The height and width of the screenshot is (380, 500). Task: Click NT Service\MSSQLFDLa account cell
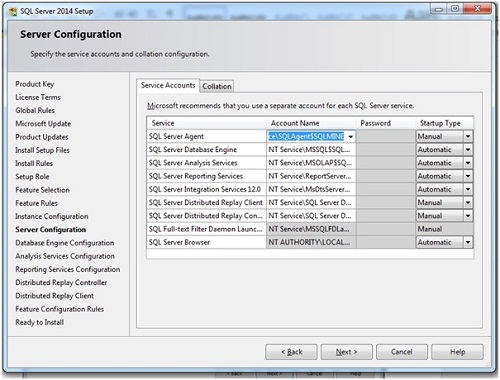(x=311, y=229)
